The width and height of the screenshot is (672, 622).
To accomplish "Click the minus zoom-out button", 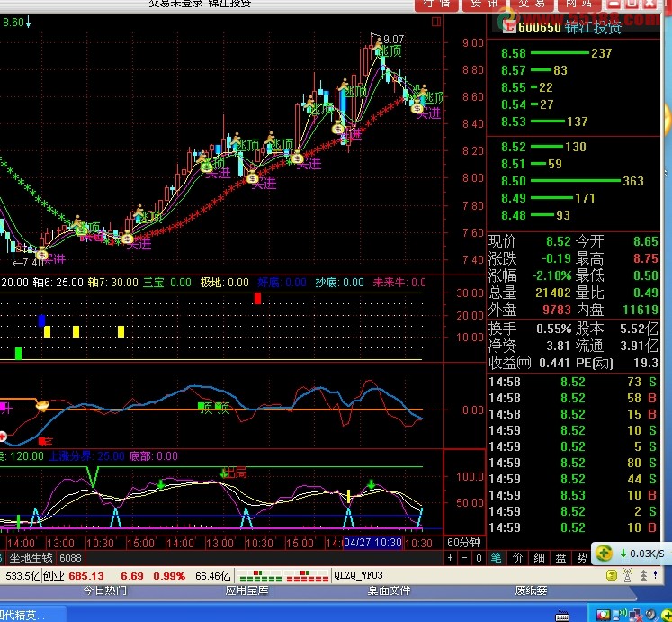I will coord(464,558).
